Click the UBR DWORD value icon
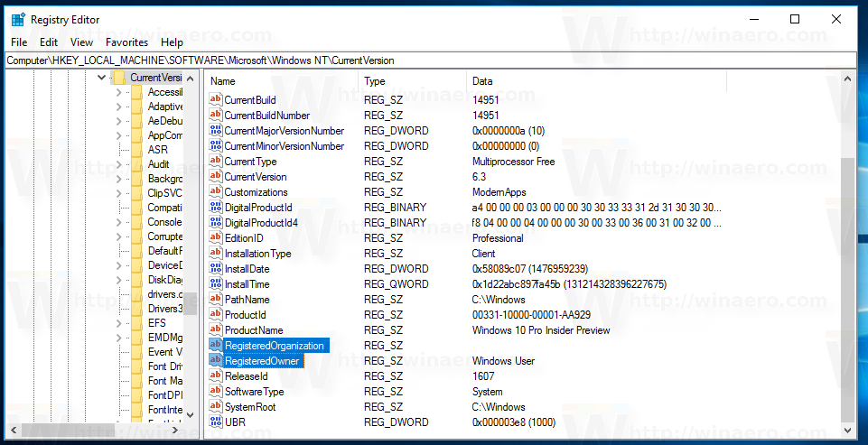This screenshot has height=445, width=868. click(x=215, y=422)
